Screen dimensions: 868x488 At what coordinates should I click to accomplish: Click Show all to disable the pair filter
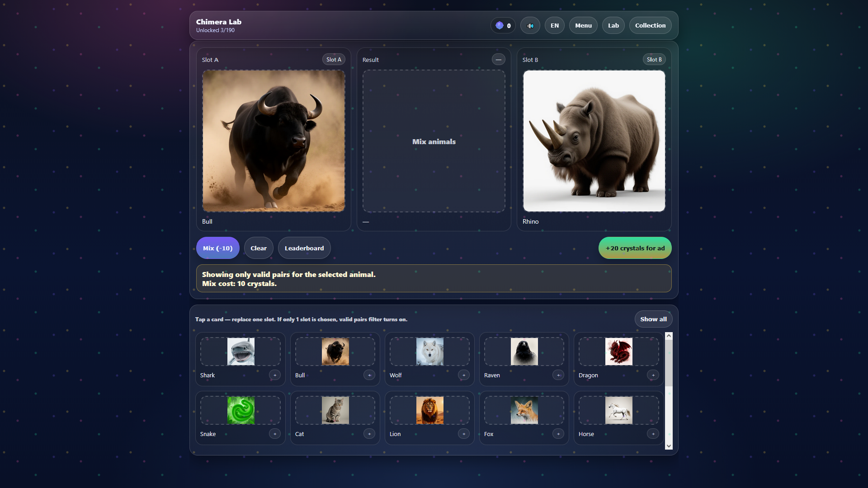click(653, 319)
